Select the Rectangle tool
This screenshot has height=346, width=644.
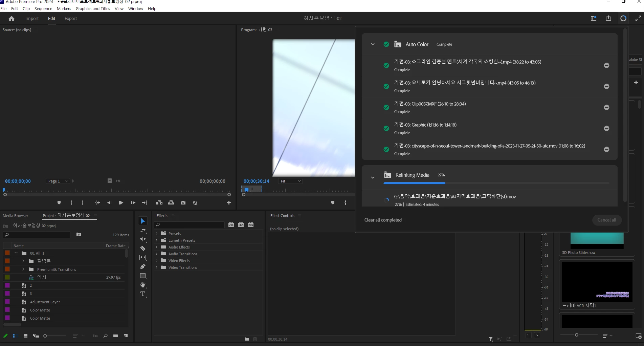[x=143, y=276]
